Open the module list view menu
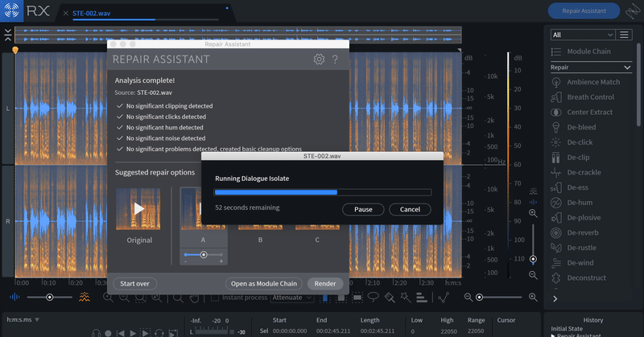 click(624, 35)
